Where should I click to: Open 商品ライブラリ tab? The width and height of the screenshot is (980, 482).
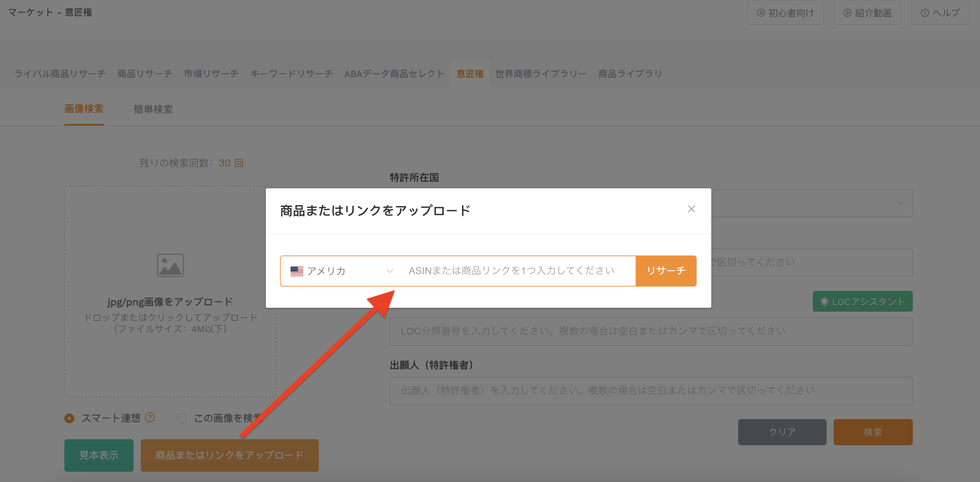pyautogui.click(x=630, y=74)
